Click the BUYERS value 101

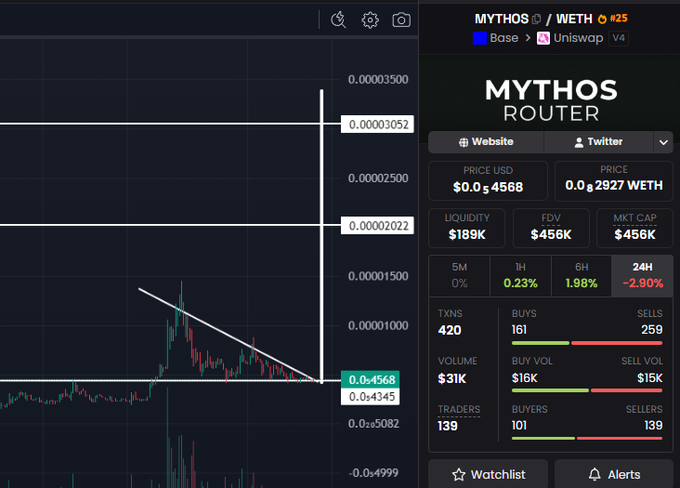tap(519, 425)
